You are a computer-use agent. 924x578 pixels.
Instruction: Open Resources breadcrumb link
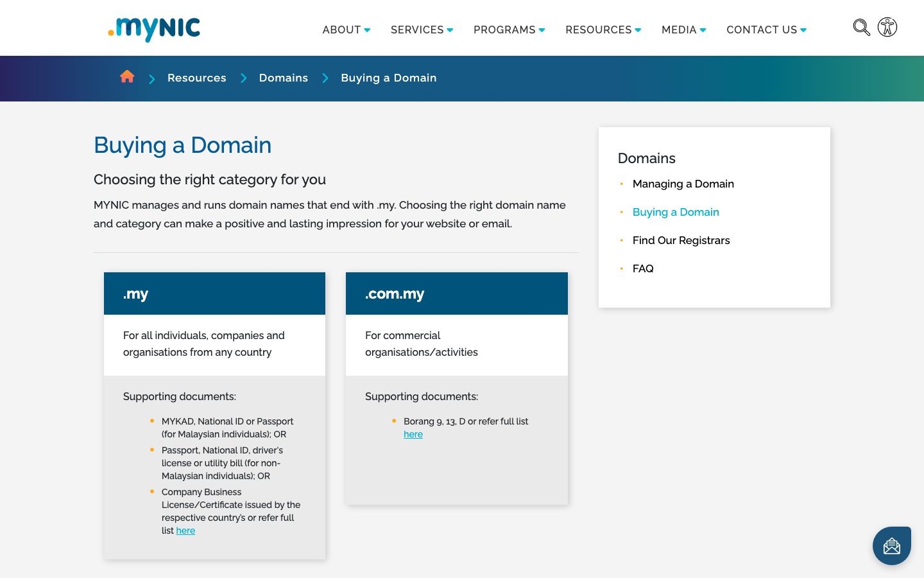click(x=197, y=78)
